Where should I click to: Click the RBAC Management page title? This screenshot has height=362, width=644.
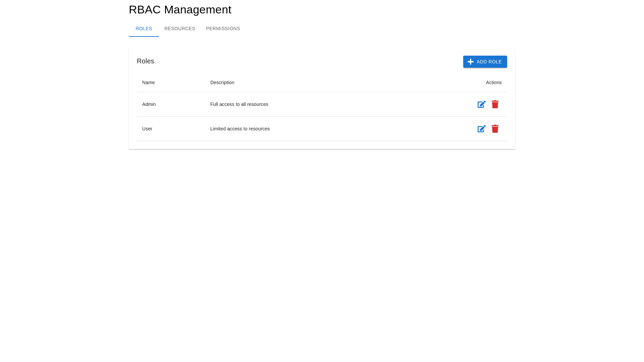tap(180, 9)
